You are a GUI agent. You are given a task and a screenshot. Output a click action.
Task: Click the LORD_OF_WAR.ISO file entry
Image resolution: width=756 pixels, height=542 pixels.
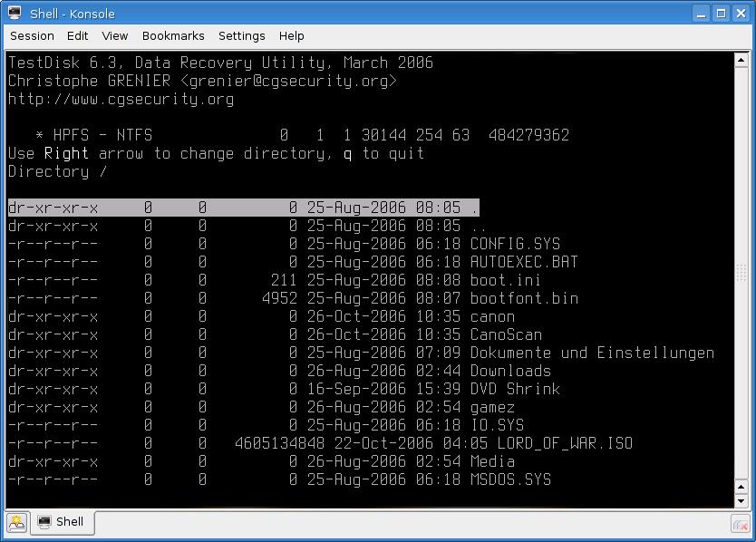tap(320, 443)
